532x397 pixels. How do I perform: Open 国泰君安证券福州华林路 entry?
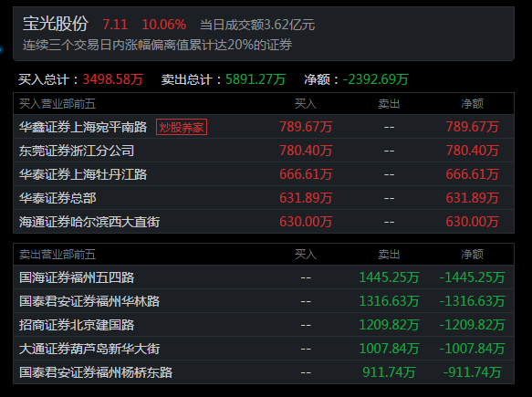tap(264, 301)
